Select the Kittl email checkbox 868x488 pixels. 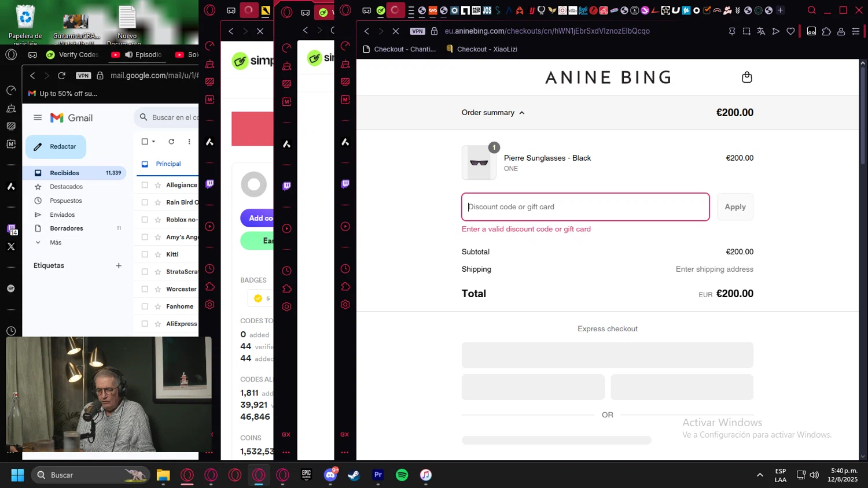[x=145, y=254]
